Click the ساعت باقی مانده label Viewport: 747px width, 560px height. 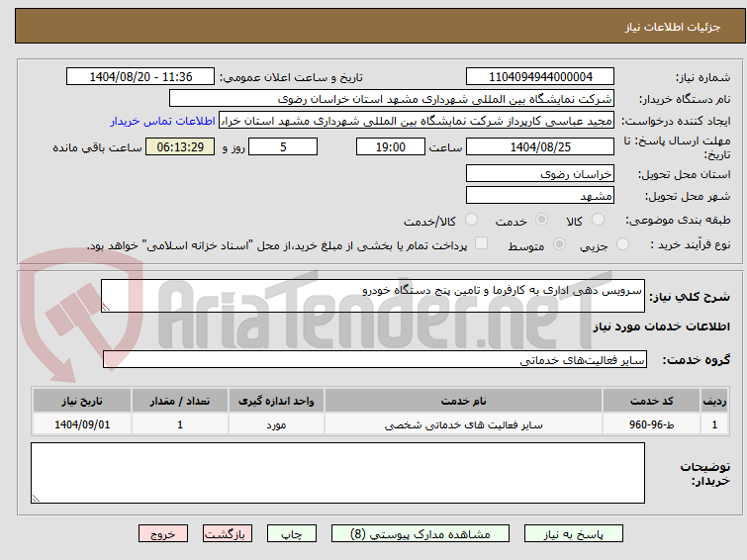click(97, 147)
